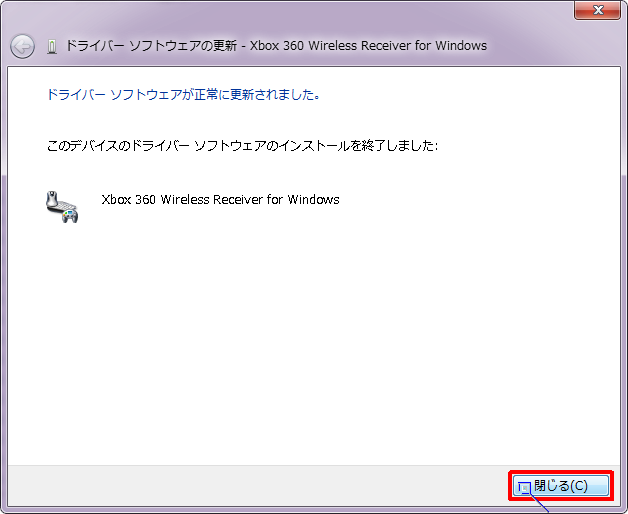628x514 pixels.
Task: Close the dialog with the red X button
Action: click(x=598, y=10)
